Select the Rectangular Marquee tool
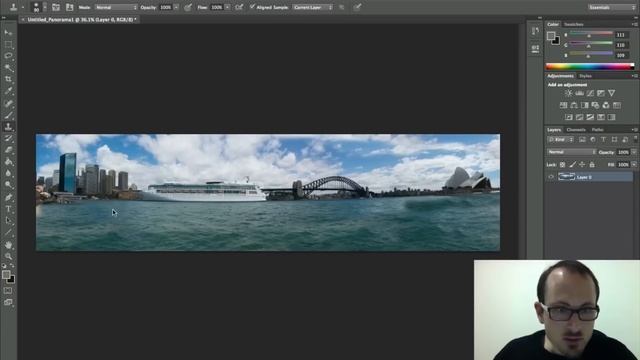Image resolution: width=640 pixels, height=360 pixels. [8, 44]
